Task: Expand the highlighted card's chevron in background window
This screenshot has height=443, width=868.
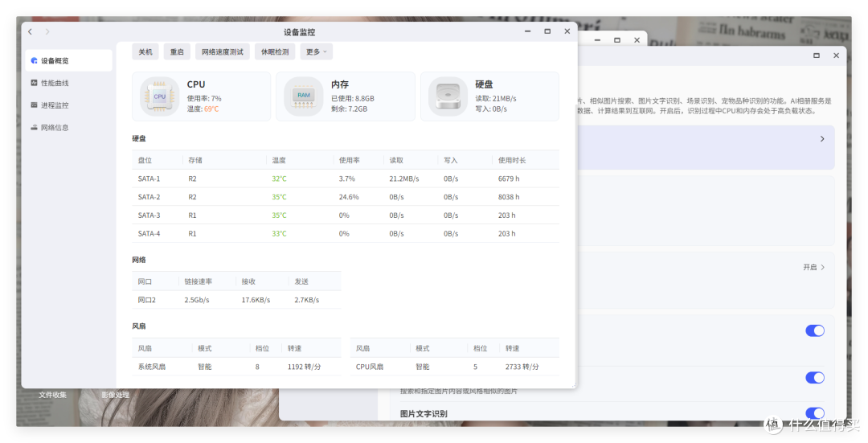Action: (822, 139)
